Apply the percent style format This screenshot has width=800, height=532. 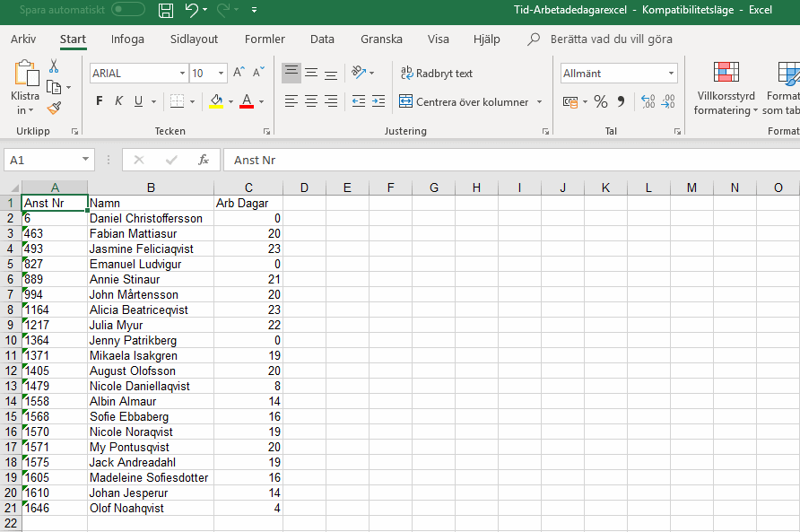click(x=601, y=101)
